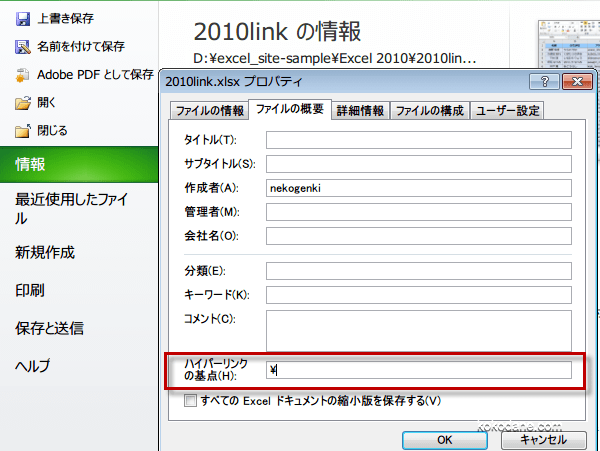Open 最近使用したファイル section
Image resolution: width=600 pixels, height=451 pixels.
tap(71, 209)
